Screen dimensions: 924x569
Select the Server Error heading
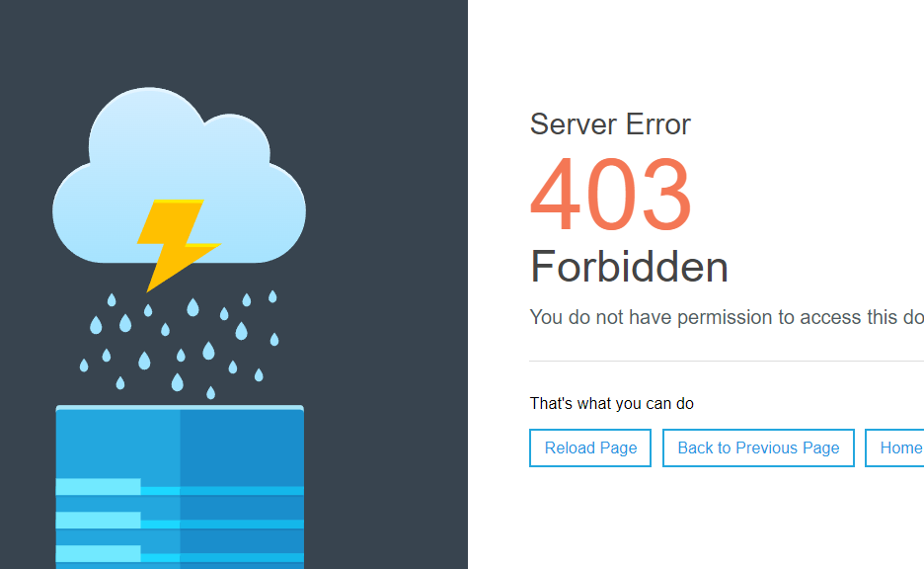click(610, 124)
